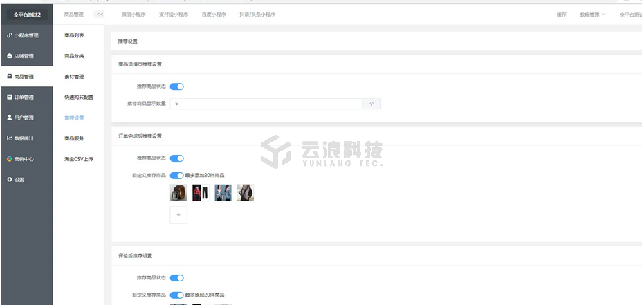This screenshot has width=644, height=305.
Task: Open 营销中心 in the sidebar
Action: (x=24, y=159)
